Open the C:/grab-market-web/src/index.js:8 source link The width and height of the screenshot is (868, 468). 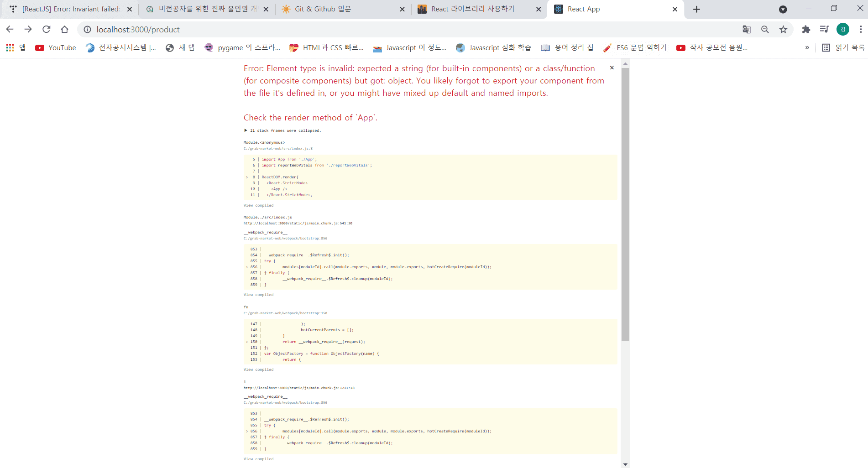point(278,149)
